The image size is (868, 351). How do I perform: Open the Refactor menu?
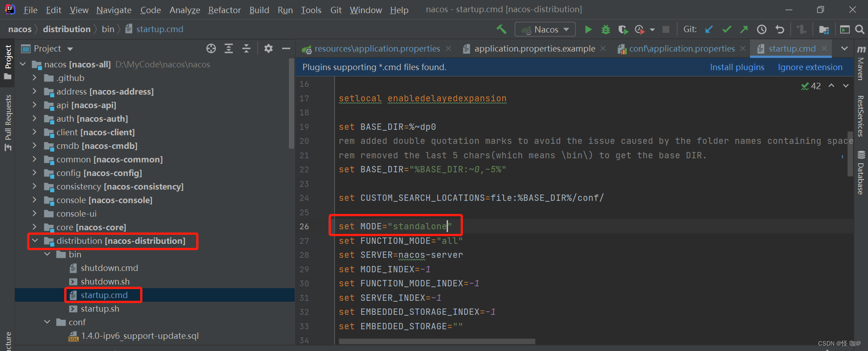pos(224,10)
